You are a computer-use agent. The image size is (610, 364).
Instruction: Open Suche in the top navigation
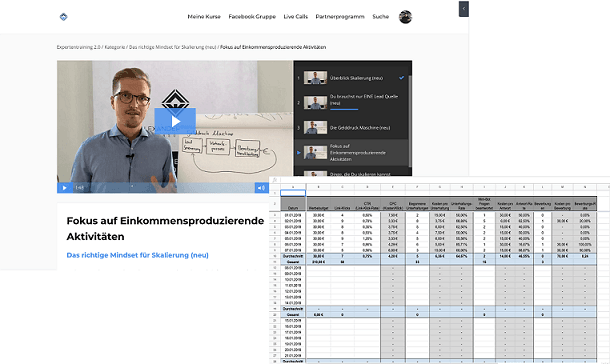[x=380, y=17]
